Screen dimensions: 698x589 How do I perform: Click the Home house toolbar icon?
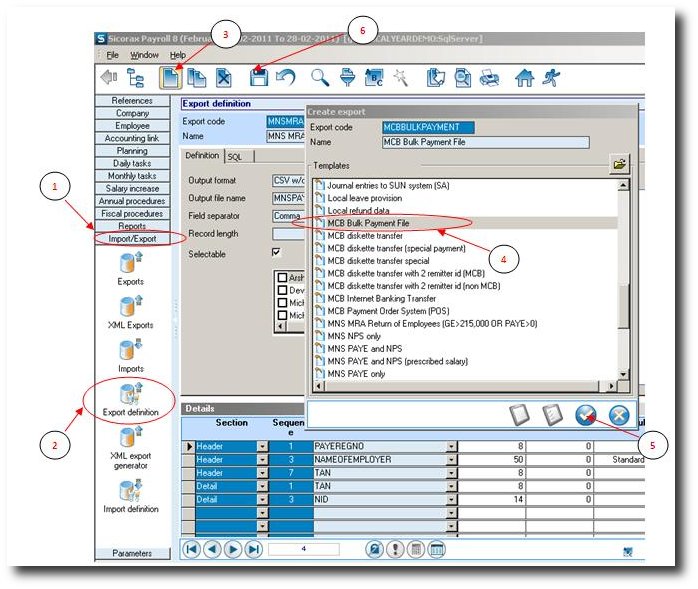click(x=524, y=77)
